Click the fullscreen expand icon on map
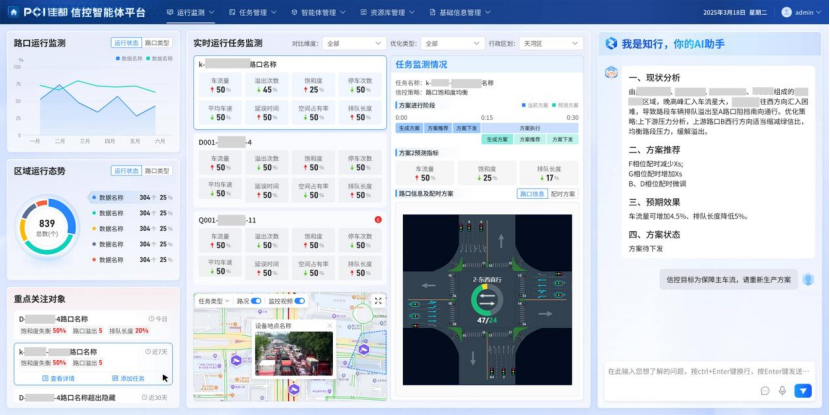The height and width of the screenshot is (415, 830). point(377,300)
